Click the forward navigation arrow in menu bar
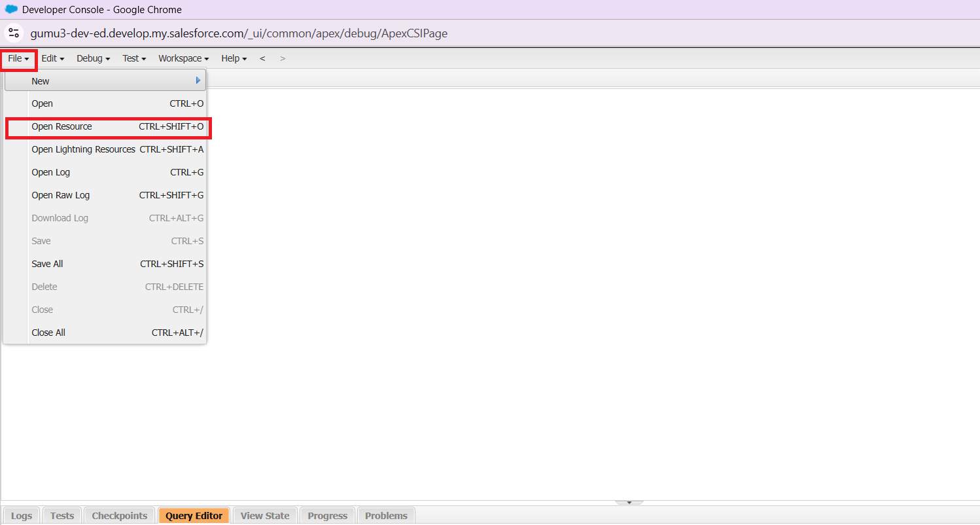The height and width of the screenshot is (525, 980). (283, 58)
